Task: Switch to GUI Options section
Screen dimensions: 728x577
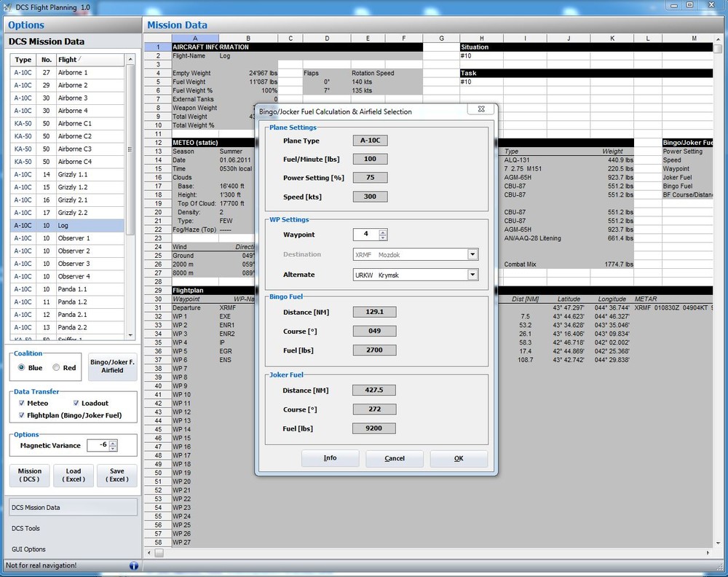Action: point(28,549)
